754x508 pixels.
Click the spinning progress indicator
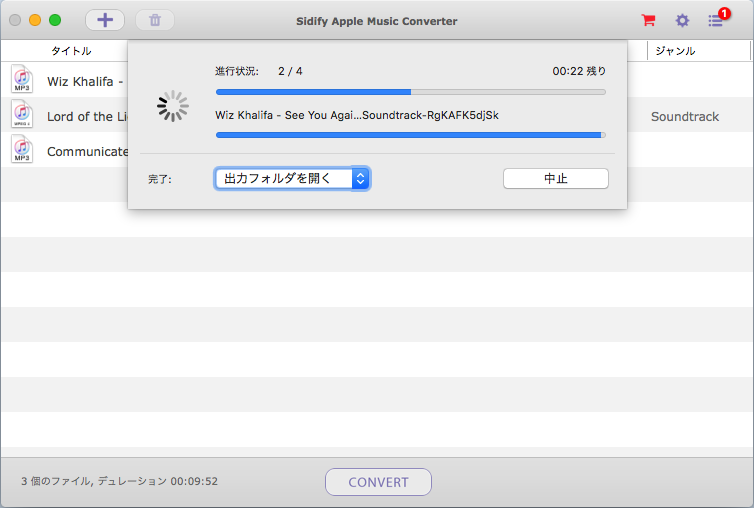pyautogui.click(x=173, y=106)
